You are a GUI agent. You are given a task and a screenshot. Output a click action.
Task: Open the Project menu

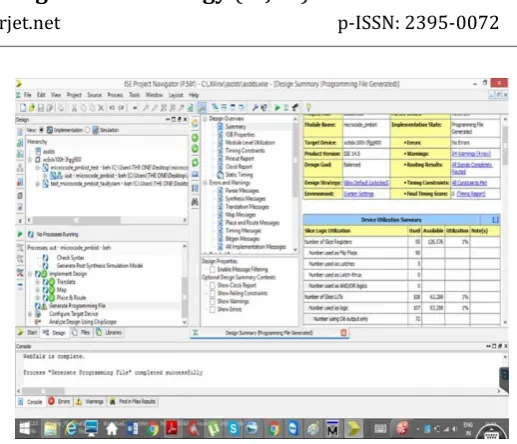click(x=74, y=95)
